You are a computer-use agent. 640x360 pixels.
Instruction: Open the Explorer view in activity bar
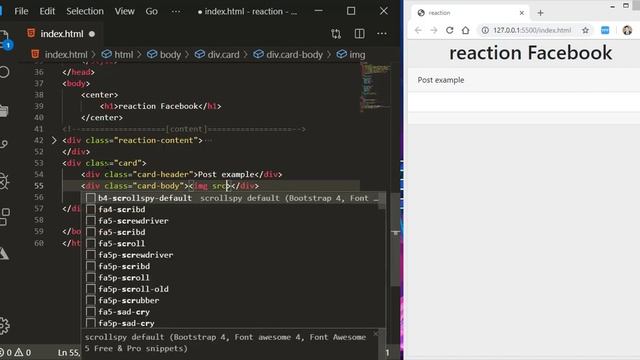tap(4, 39)
